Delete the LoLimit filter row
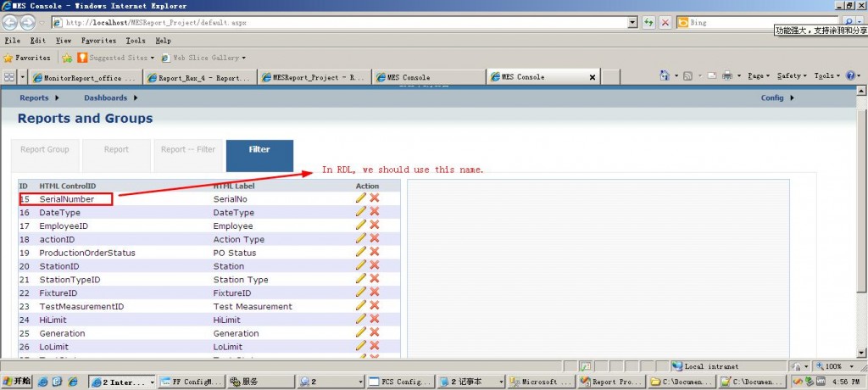This screenshot has height=390, width=868. coord(375,345)
